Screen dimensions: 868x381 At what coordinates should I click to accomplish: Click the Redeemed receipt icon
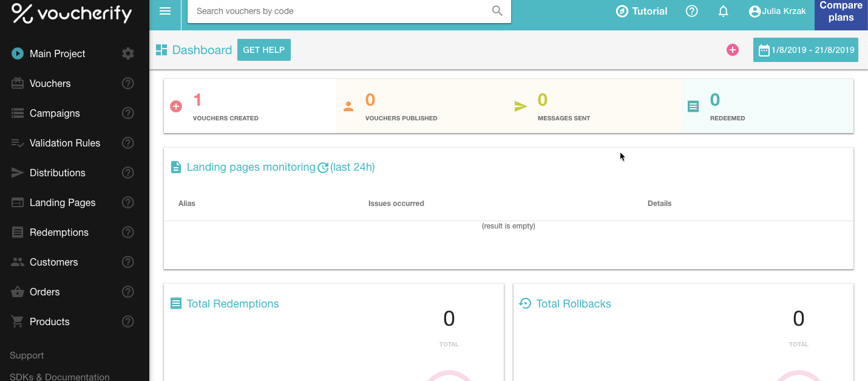[x=693, y=106]
